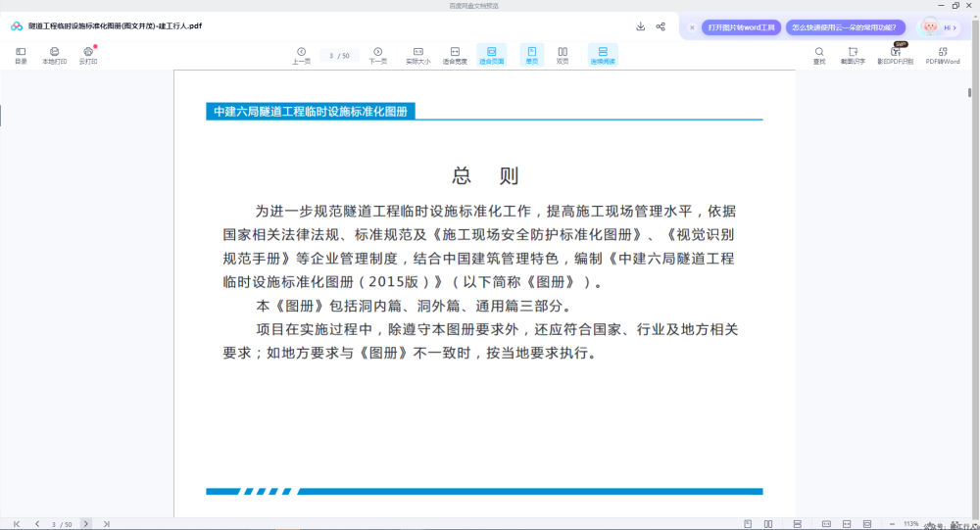Click 打开图片转word工具 button
The width and height of the screenshot is (980, 530).
click(741, 27)
